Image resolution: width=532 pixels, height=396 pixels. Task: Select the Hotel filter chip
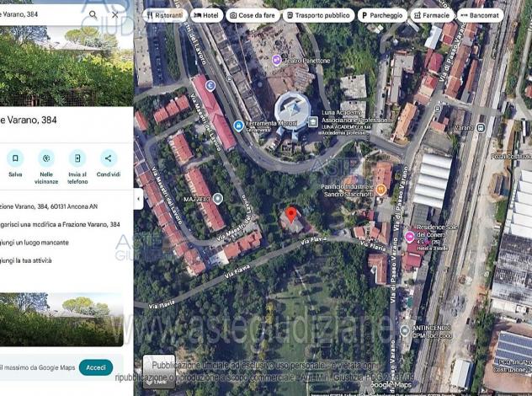point(206,15)
